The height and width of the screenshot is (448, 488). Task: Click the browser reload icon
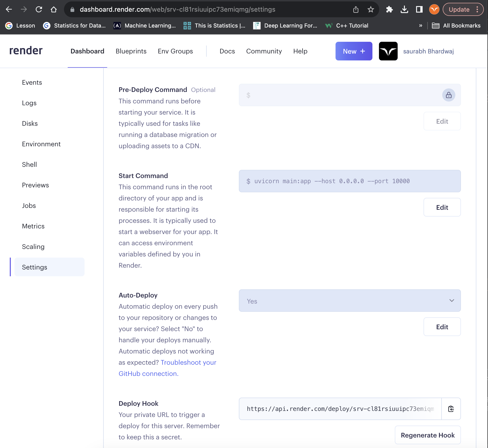39,10
